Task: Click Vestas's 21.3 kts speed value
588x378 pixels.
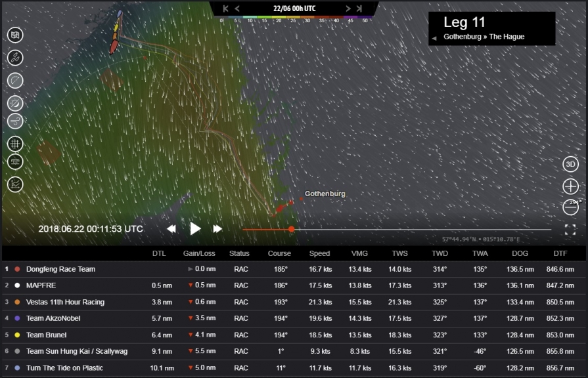Action: pos(320,302)
